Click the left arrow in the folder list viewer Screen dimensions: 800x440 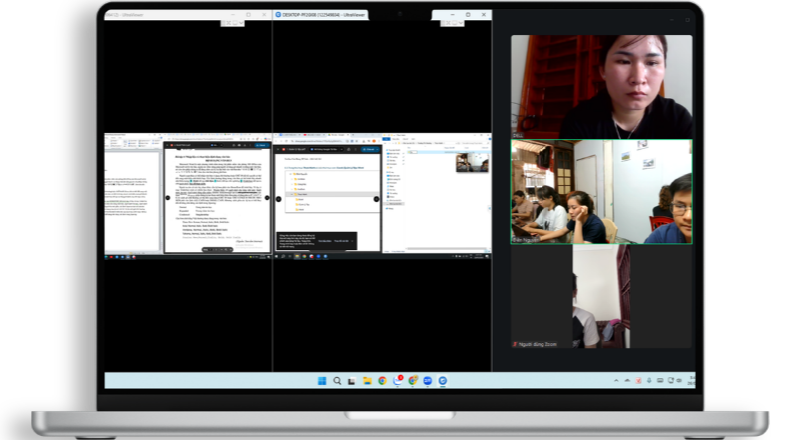(x=278, y=198)
